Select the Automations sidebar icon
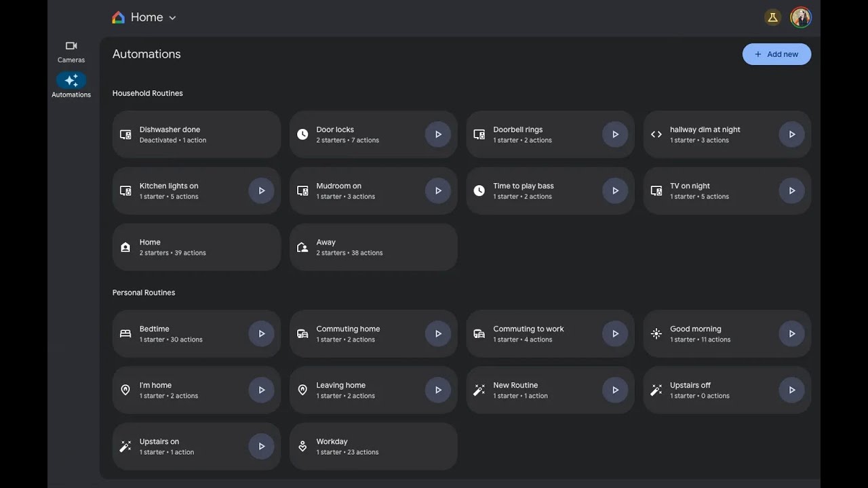 point(71,81)
